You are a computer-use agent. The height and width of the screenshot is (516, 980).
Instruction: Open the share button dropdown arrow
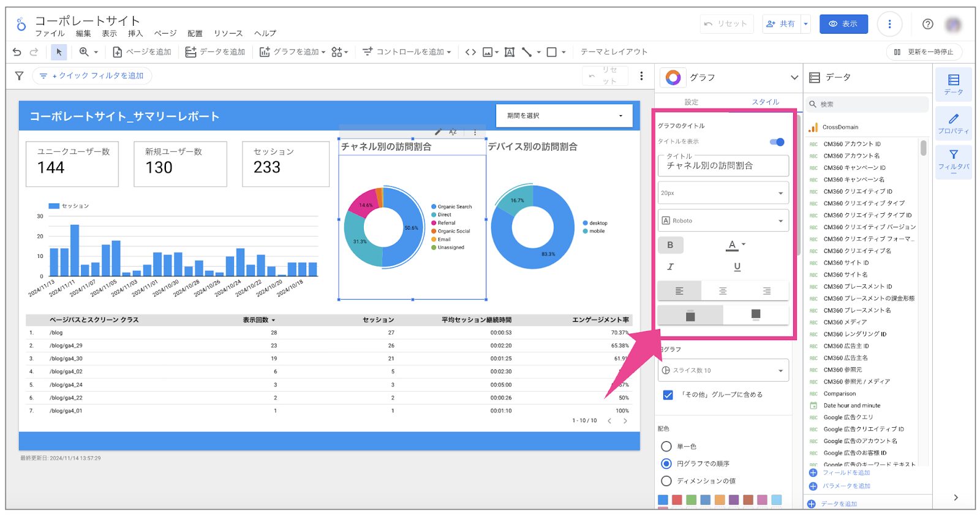pyautogui.click(x=805, y=24)
